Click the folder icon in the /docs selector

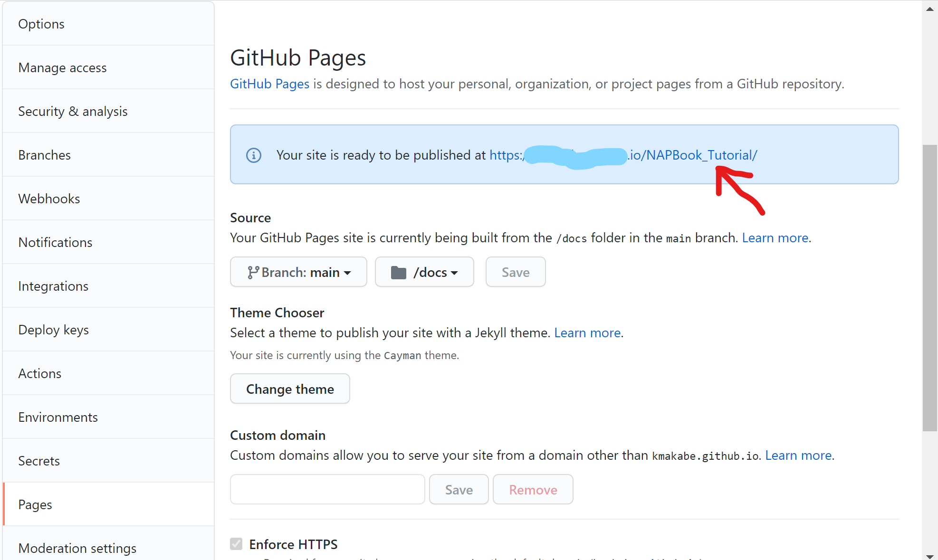tap(400, 272)
